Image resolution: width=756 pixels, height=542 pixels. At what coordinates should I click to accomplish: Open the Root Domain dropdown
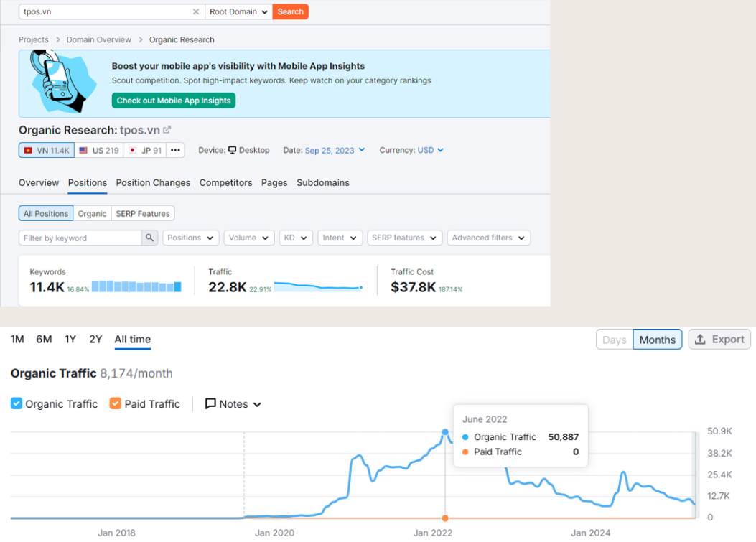click(x=238, y=11)
